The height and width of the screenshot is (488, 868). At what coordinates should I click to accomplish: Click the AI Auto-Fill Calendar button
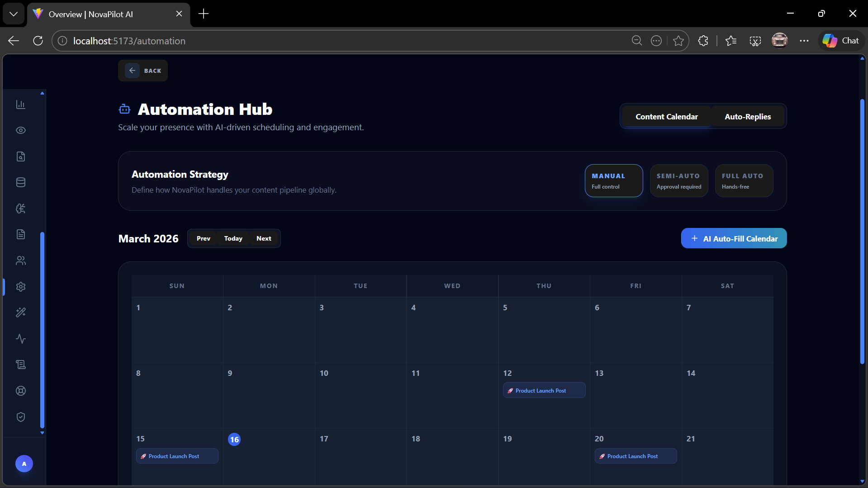point(734,238)
